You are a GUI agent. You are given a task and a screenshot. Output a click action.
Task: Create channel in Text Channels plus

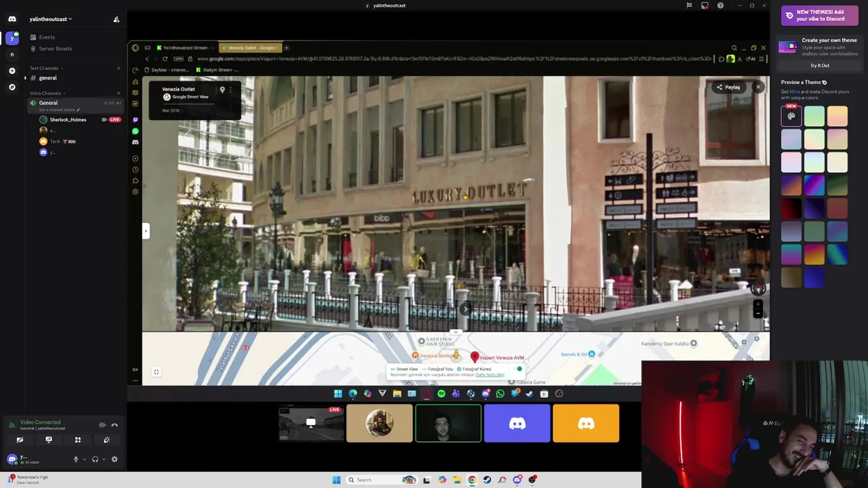119,68
